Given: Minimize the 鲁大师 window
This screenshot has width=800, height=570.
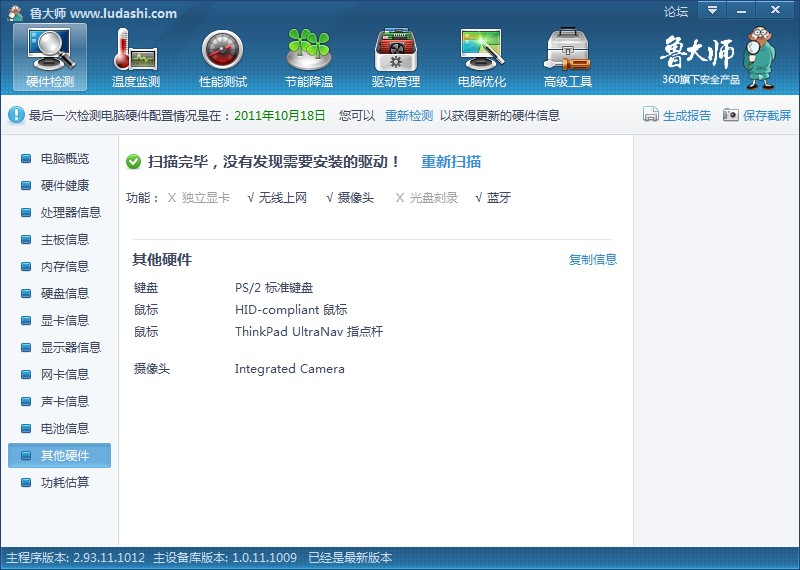Looking at the screenshot, I should [741, 10].
